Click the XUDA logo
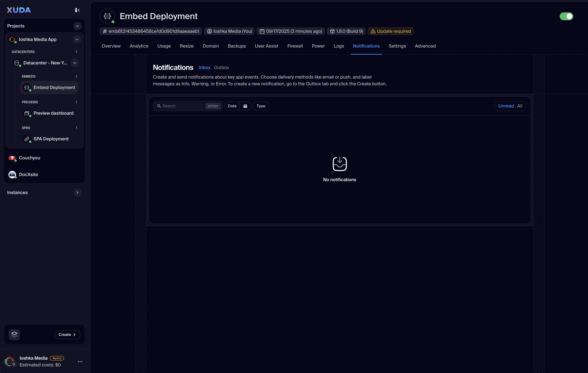588x373 pixels. click(19, 10)
